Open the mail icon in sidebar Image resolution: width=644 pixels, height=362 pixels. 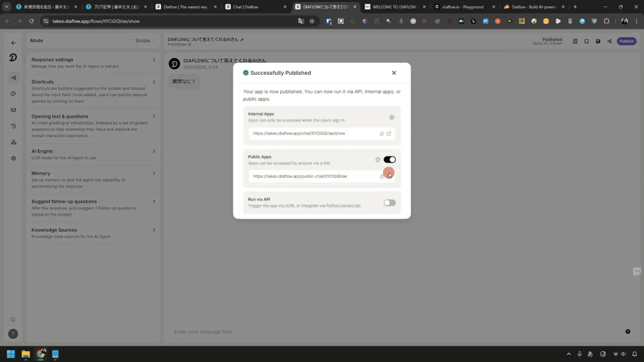tap(14, 110)
